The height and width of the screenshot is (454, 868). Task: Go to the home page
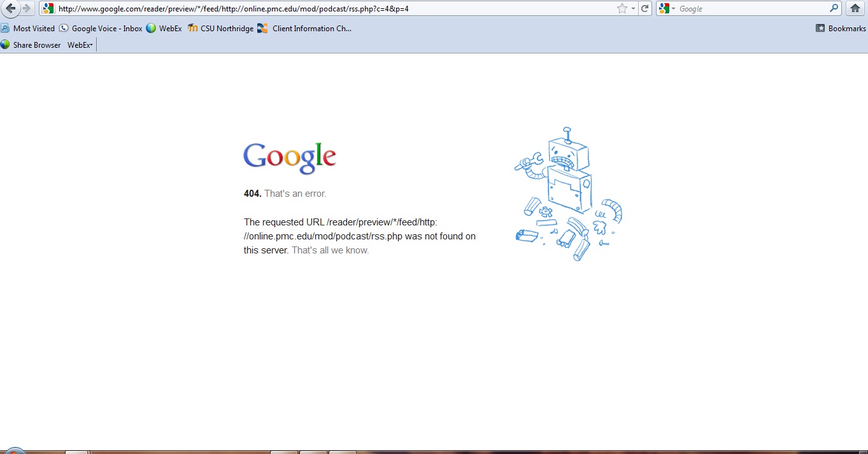point(855,8)
